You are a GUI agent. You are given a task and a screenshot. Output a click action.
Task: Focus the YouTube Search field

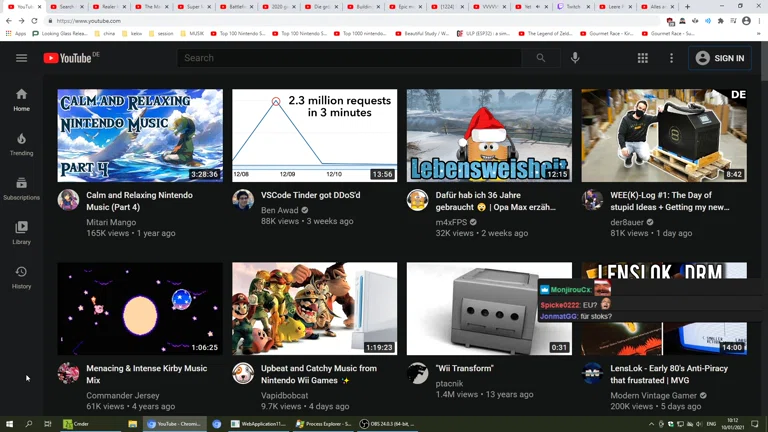(x=349, y=58)
